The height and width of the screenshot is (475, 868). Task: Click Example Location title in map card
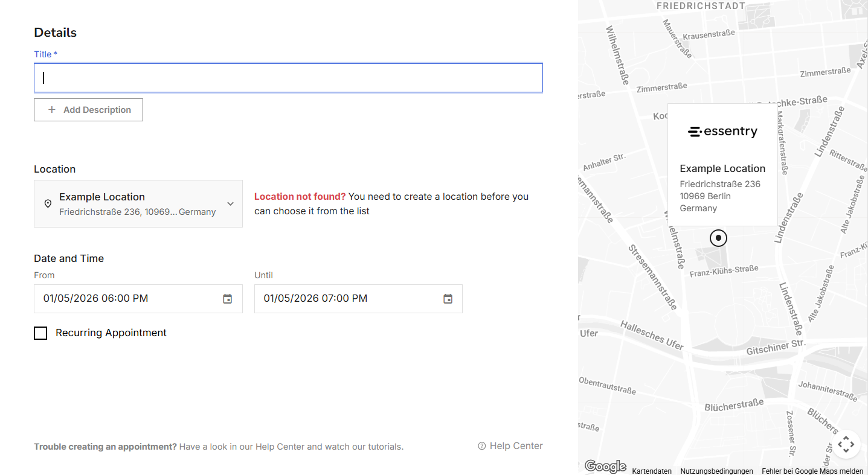722,168
